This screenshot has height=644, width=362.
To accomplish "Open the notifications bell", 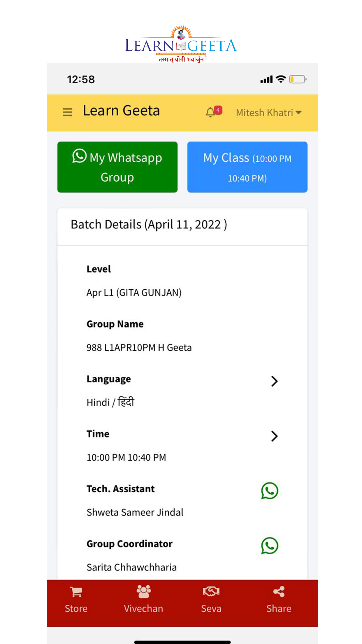I will coord(210,112).
